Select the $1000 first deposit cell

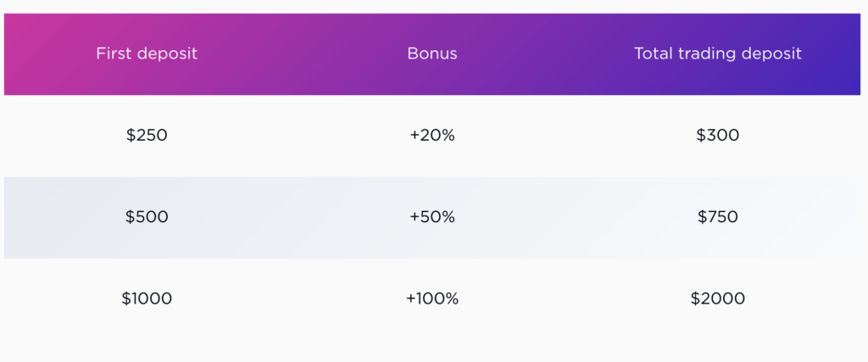(x=147, y=299)
